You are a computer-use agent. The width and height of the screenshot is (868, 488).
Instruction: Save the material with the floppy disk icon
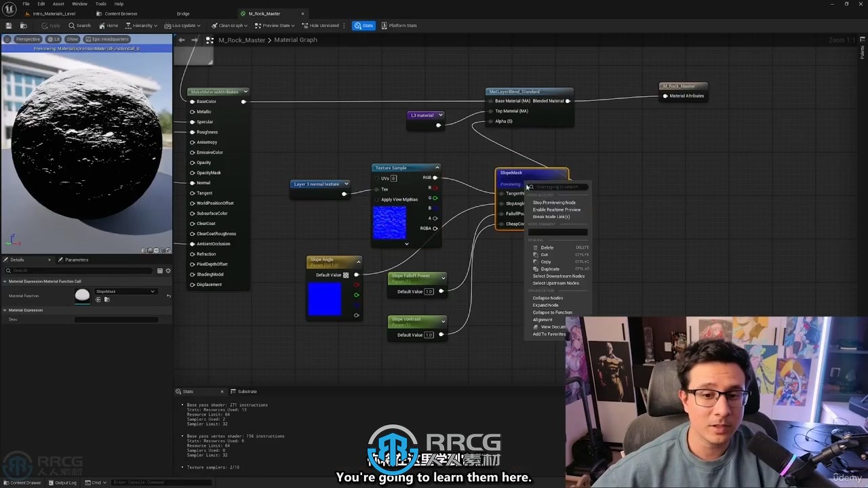[x=9, y=26]
